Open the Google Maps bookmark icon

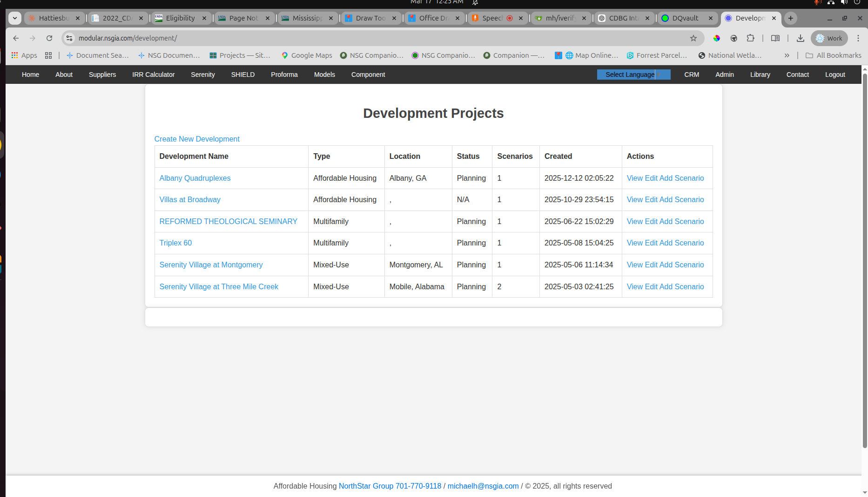(x=284, y=55)
